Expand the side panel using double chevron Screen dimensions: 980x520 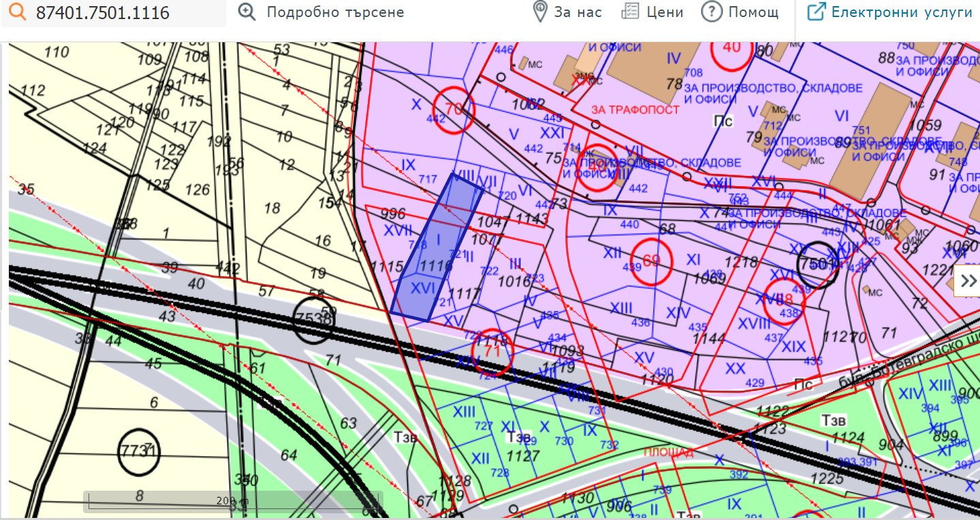point(968,281)
